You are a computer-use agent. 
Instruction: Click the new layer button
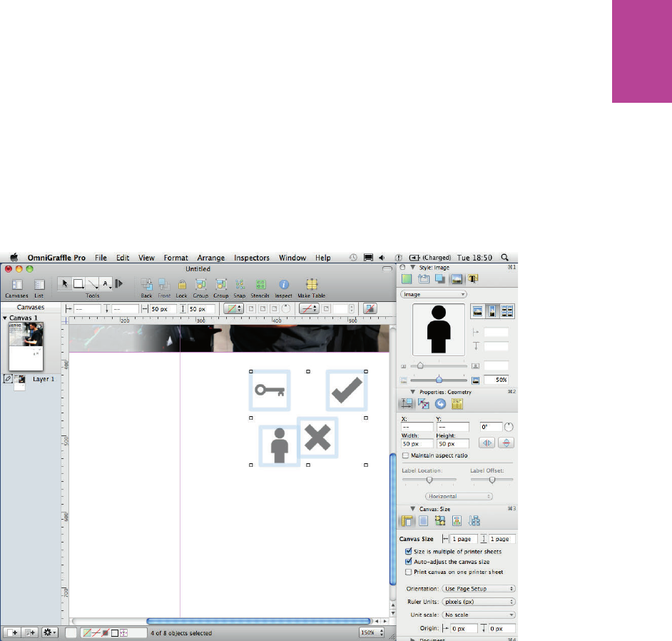coord(30,632)
